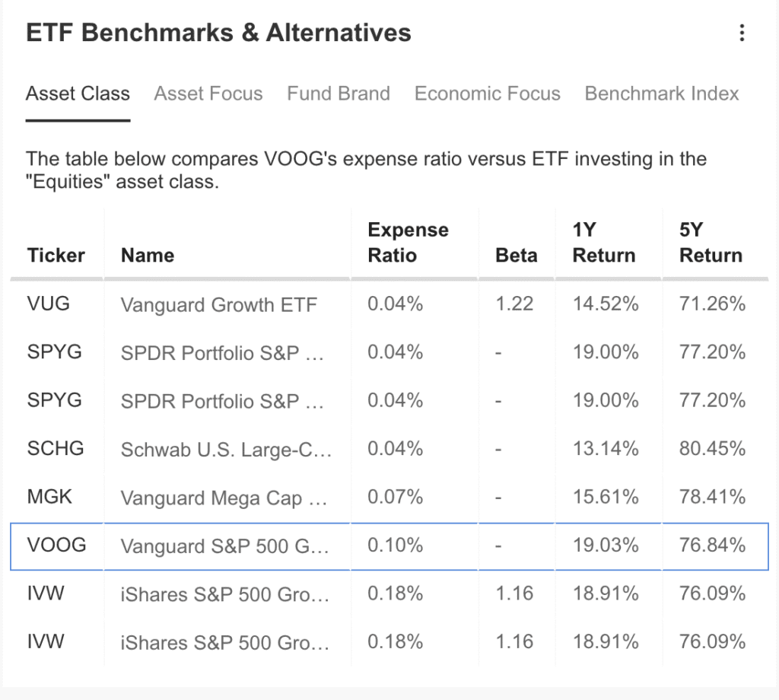Click the highlighted VOOG ticker
Image resolution: width=779 pixels, height=700 pixels.
tap(56, 546)
